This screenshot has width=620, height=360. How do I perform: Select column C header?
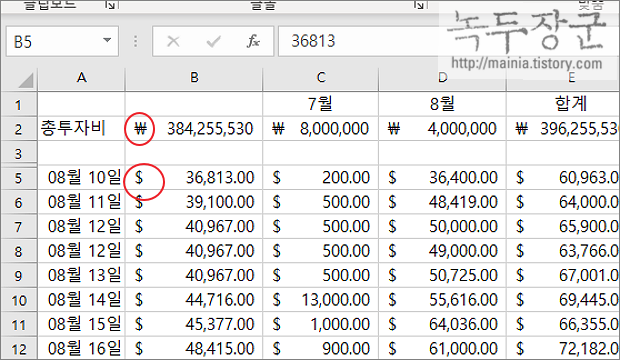(x=321, y=78)
